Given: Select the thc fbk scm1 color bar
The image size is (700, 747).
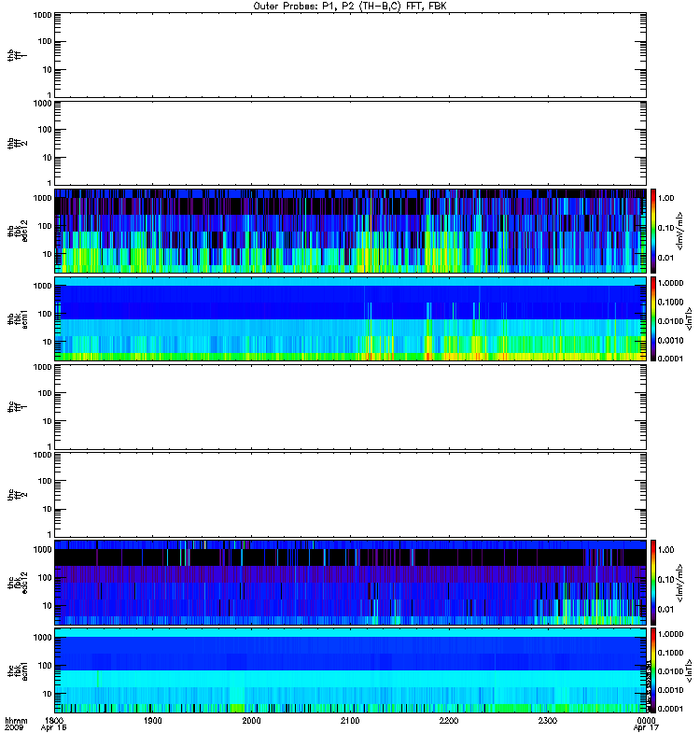Looking at the screenshot, I should click(653, 670).
